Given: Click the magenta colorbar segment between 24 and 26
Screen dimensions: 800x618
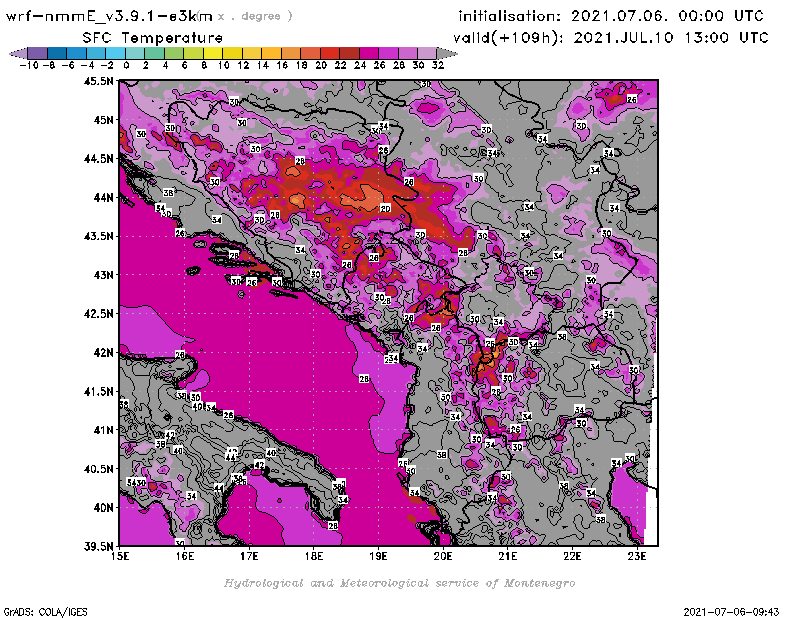Looking at the screenshot, I should [368, 53].
